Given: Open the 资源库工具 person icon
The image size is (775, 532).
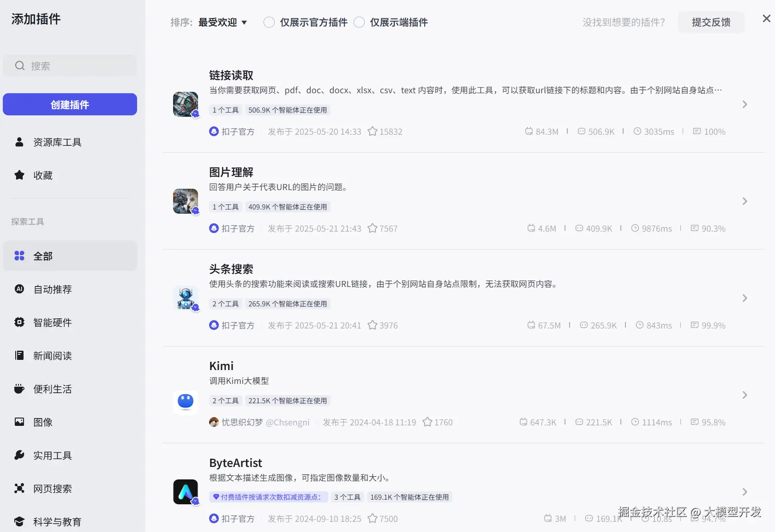Looking at the screenshot, I should tap(19, 142).
